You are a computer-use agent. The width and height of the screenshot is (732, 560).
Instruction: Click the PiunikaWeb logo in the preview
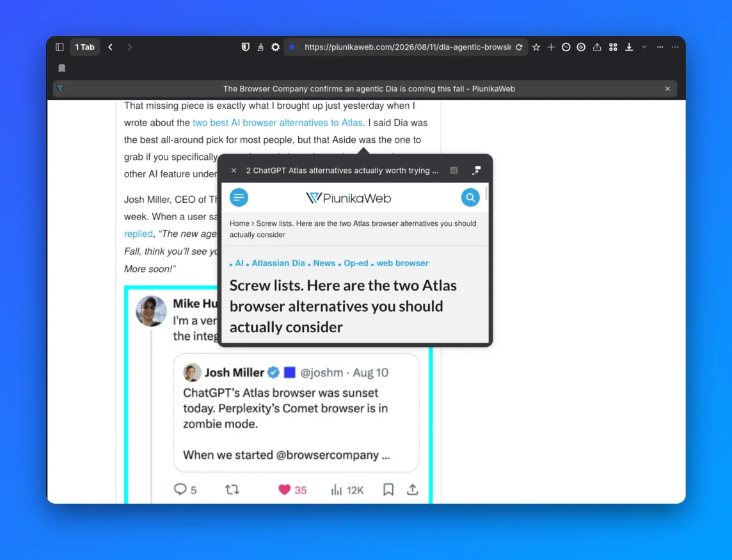348,198
